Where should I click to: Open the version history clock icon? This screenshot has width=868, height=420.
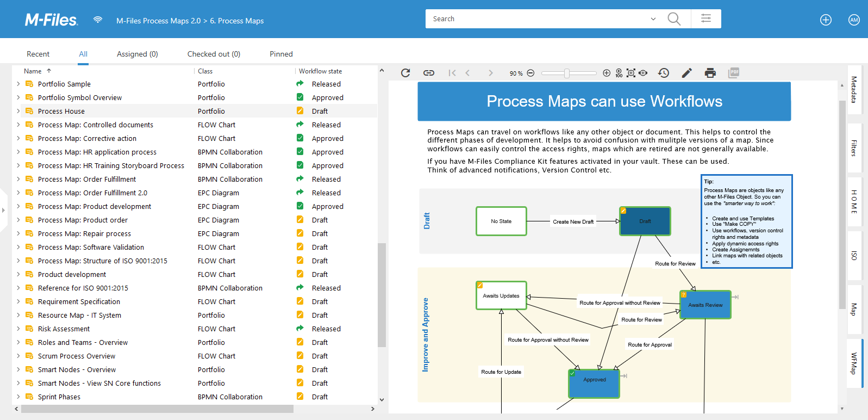(664, 73)
